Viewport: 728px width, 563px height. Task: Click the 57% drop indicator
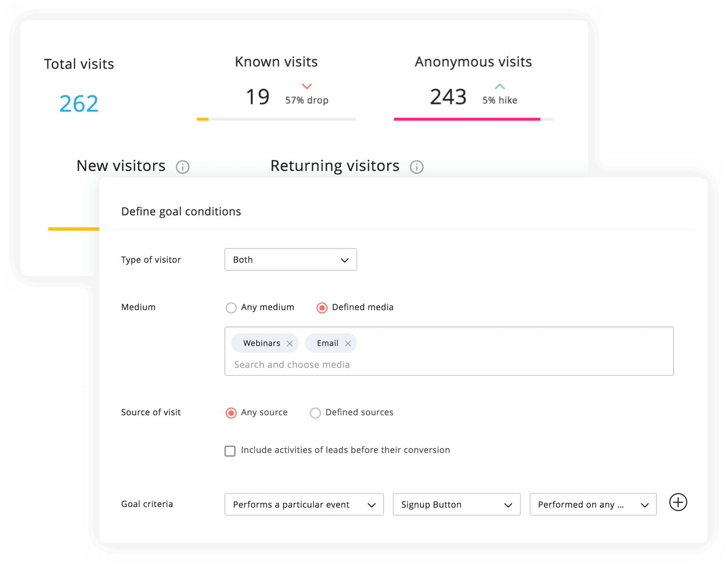[x=307, y=94]
